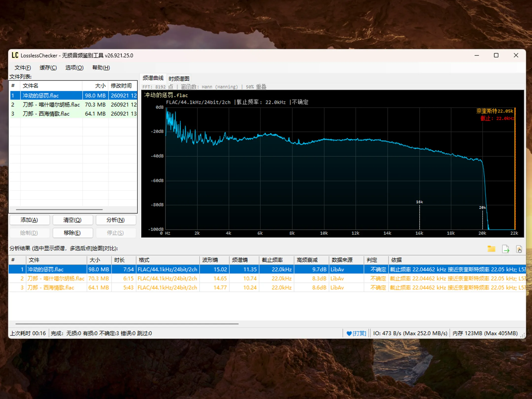Maximize the LosslessChecker window
The height and width of the screenshot is (399, 532).
496,55
